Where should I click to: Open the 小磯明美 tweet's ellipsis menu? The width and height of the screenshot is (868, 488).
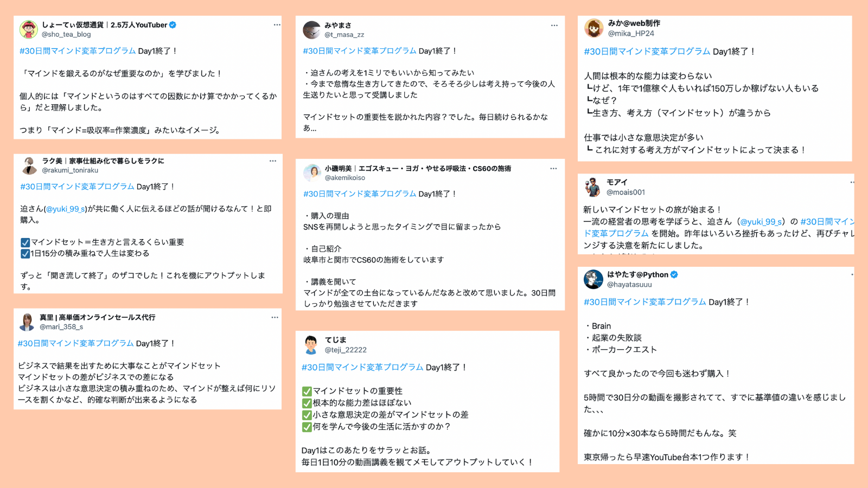[x=553, y=169]
